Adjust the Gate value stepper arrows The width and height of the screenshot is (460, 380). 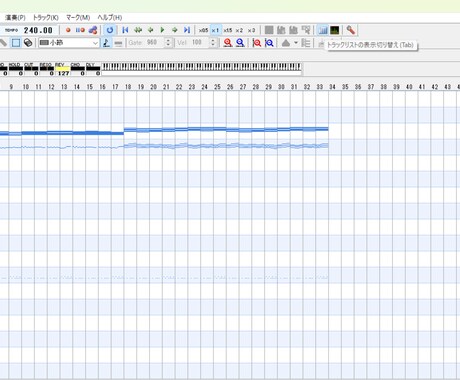[x=168, y=43]
